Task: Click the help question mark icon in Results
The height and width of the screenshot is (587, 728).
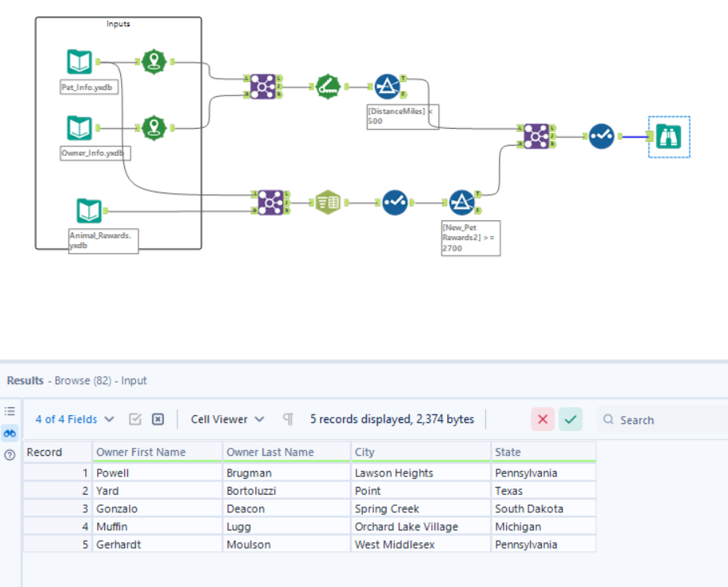Action: pyautogui.click(x=10, y=455)
